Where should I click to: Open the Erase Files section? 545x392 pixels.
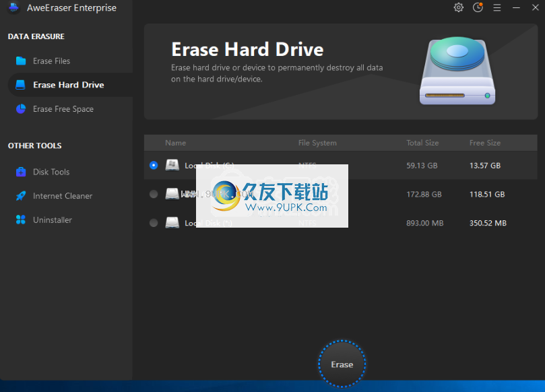pyautogui.click(x=51, y=61)
